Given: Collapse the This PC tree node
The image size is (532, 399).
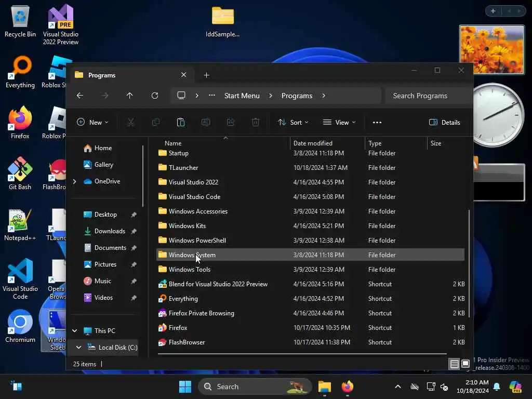Looking at the screenshot, I should point(75,331).
